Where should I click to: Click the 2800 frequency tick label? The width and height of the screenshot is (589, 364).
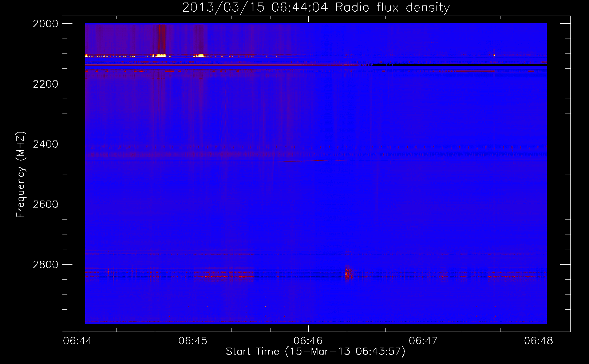click(46, 264)
